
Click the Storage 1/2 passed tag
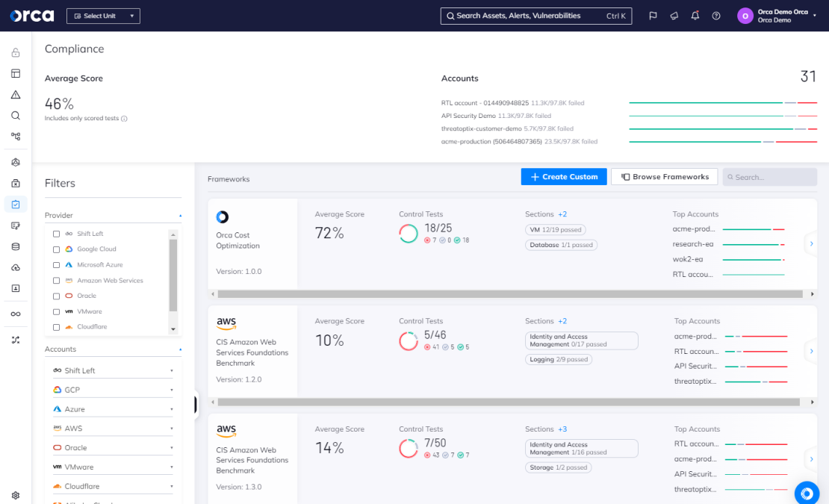point(559,467)
